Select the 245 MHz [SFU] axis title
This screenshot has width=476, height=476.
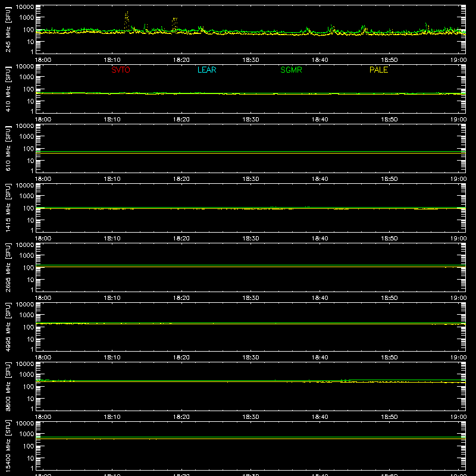[8, 30]
